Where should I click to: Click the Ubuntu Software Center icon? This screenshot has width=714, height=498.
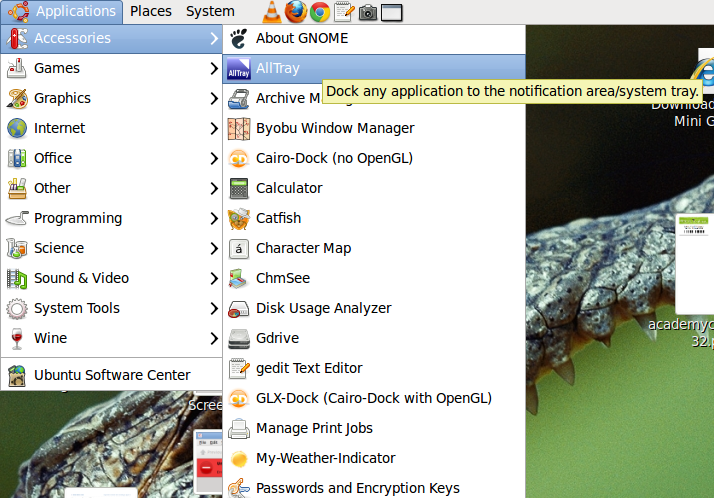(17, 376)
